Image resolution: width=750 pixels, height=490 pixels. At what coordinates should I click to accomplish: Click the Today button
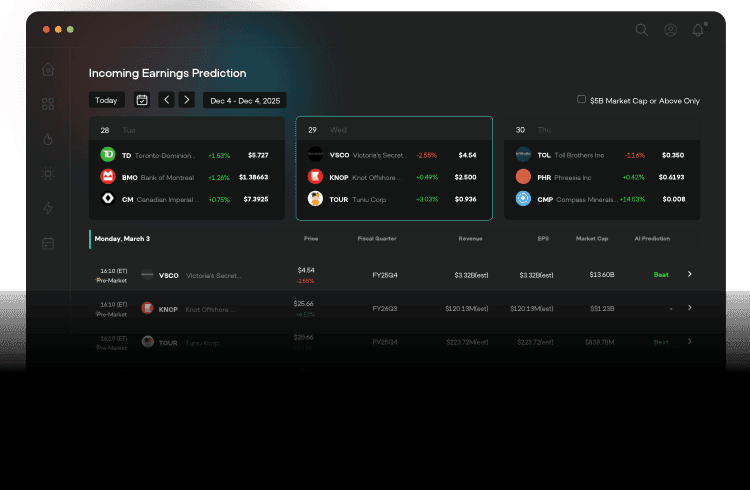coord(106,100)
